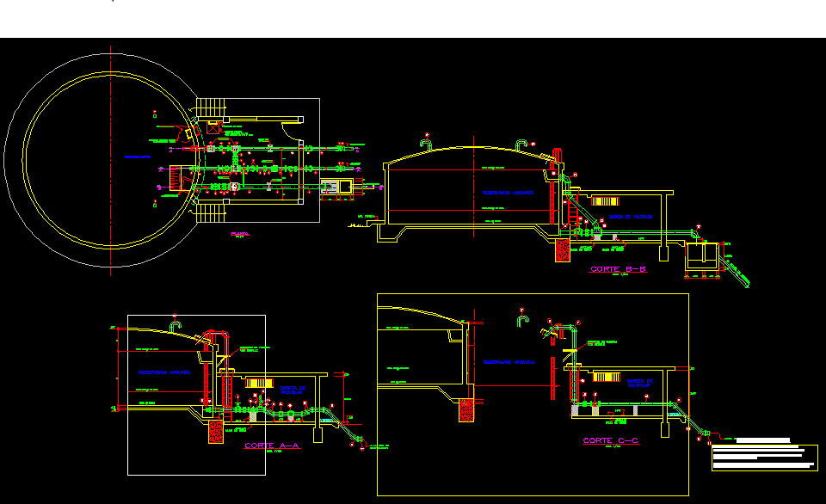This screenshot has width=826, height=504.
Task: Select the 'CORTE A-A' section title
Action: (x=272, y=446)
